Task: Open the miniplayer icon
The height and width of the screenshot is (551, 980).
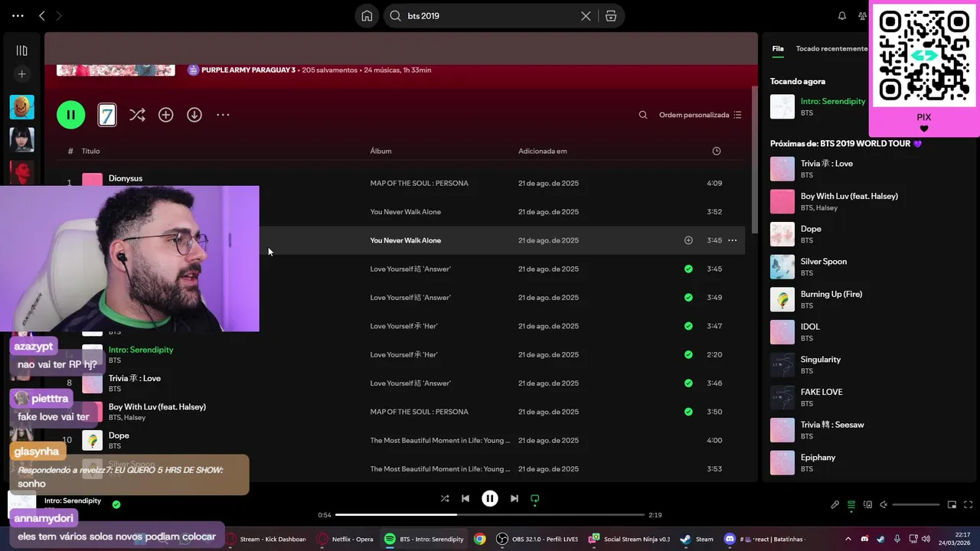Action: (x=952, y=504)
